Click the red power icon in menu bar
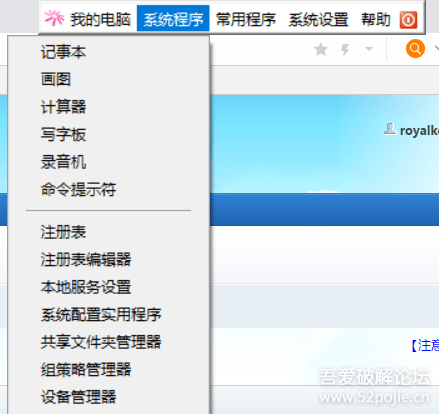The image size is (439, 414). click(408, 20)
